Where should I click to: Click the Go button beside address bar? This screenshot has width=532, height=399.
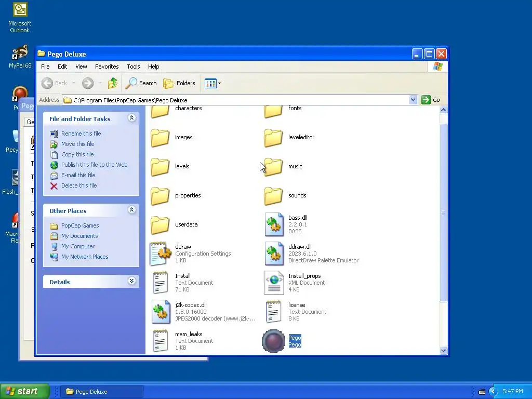coord(431,100)
